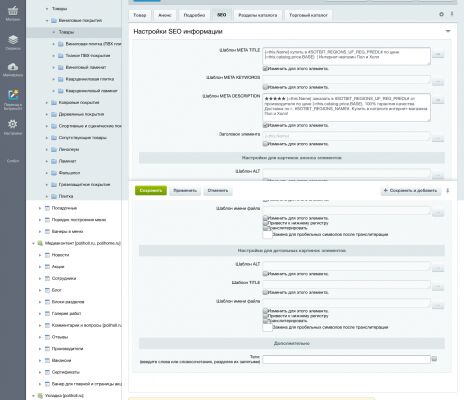Open the kebab menu right of the tabs

(452, 14)
